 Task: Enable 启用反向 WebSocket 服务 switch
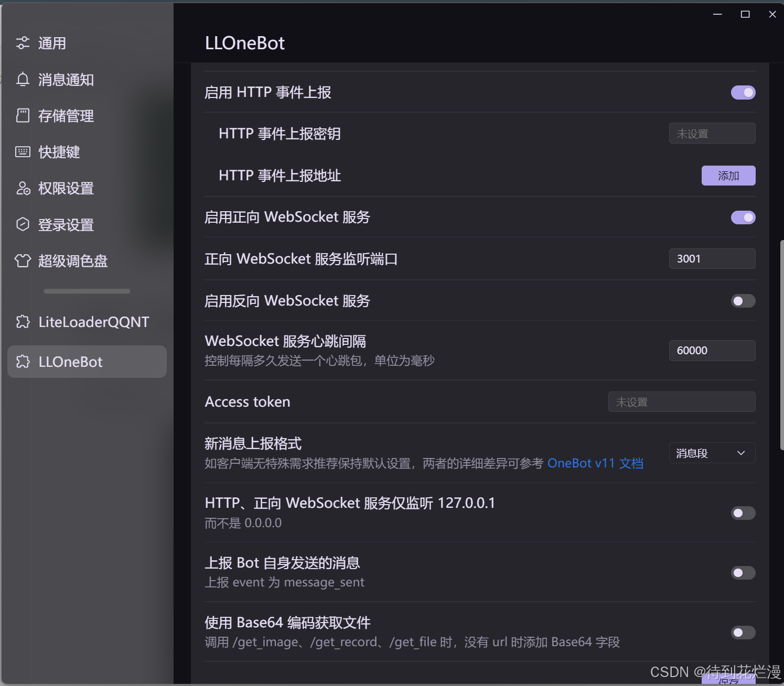point(743,301)
